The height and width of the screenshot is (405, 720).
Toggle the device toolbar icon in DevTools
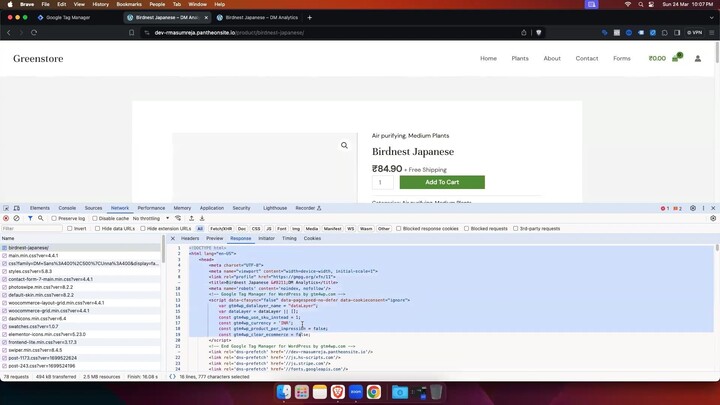pos(17,208)
